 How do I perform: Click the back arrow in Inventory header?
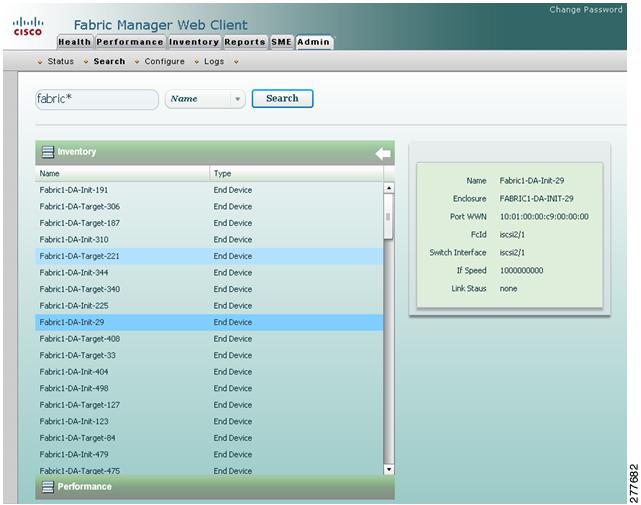coord(383,154)
